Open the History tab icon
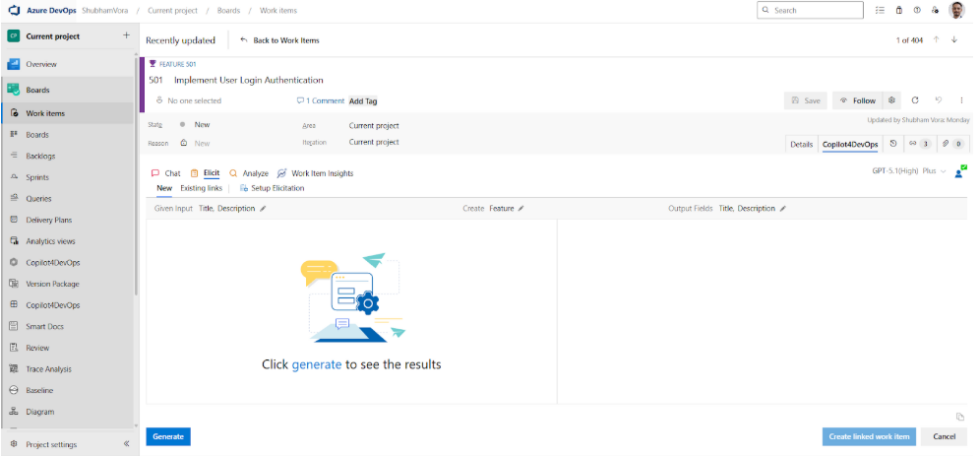 point(893,144)
